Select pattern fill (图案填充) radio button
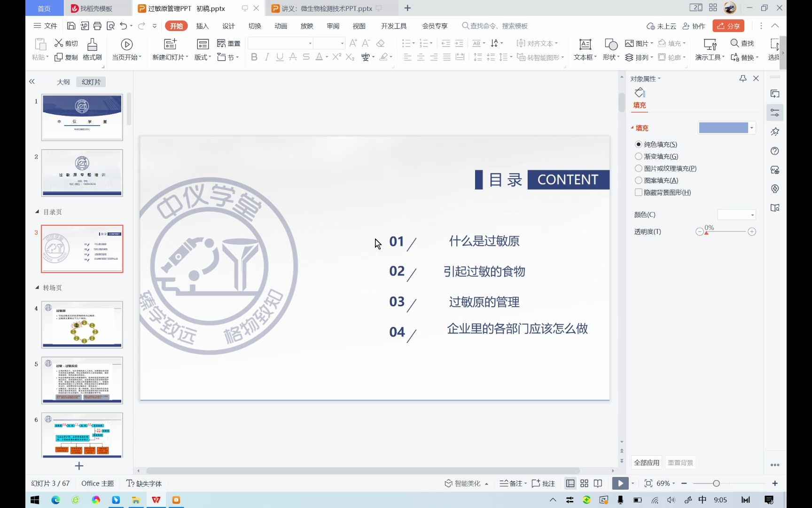 (638, 180)
